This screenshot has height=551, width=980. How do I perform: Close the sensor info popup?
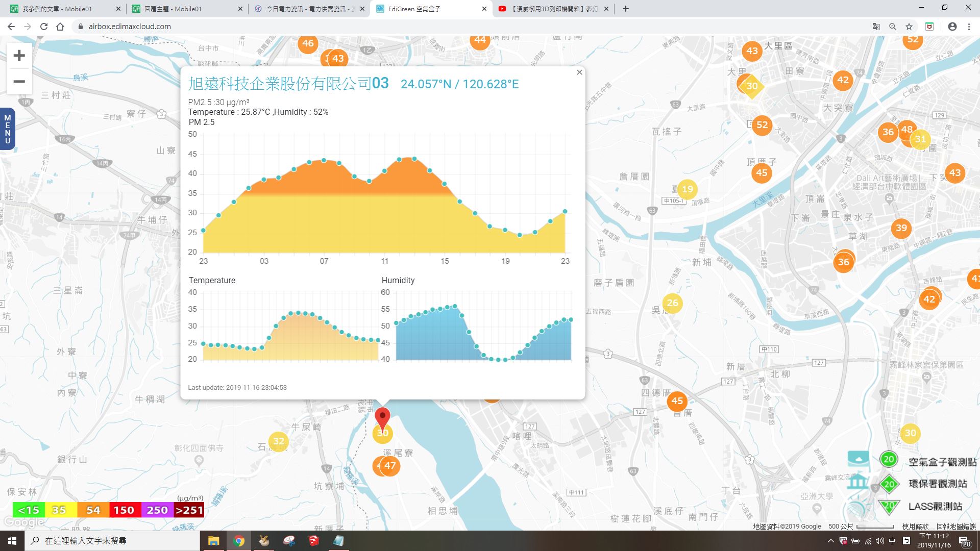pos(579,72)
